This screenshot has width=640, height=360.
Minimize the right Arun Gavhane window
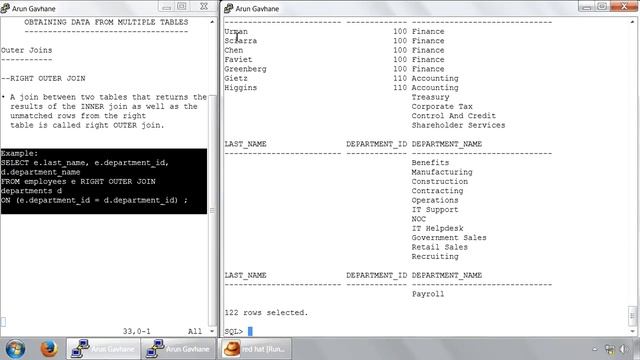point(587,7)
